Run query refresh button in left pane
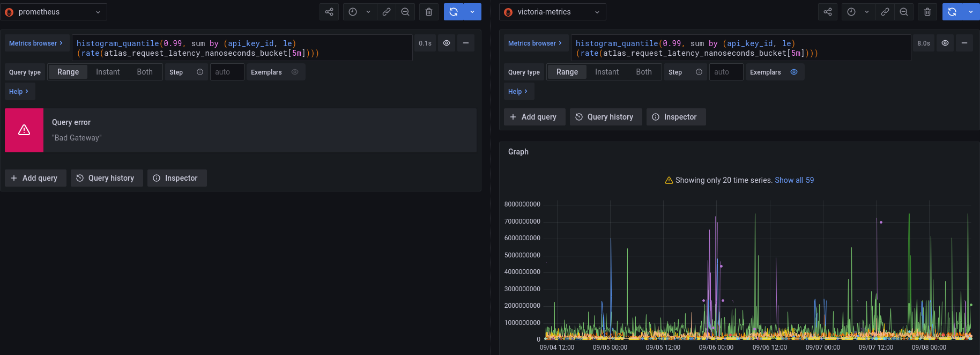980x355 pixels. pos(454,12)
